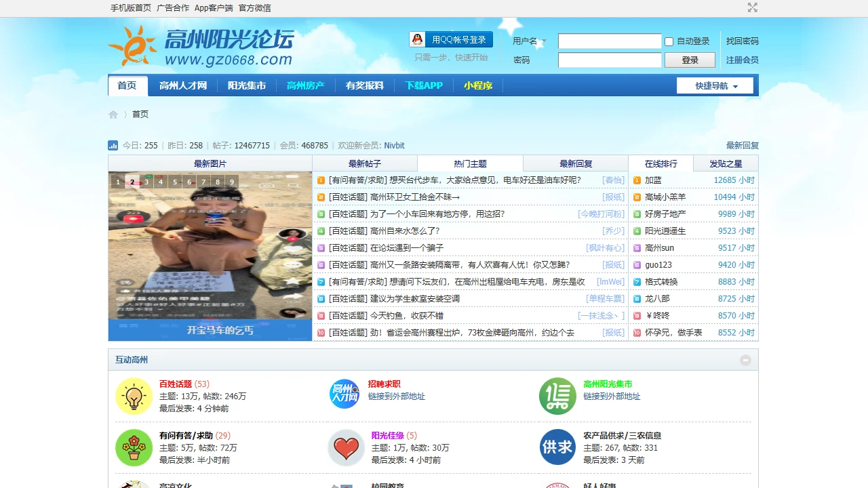Click the 供求 forum icon
The image size is (868, 488).
tap(557, 447)
